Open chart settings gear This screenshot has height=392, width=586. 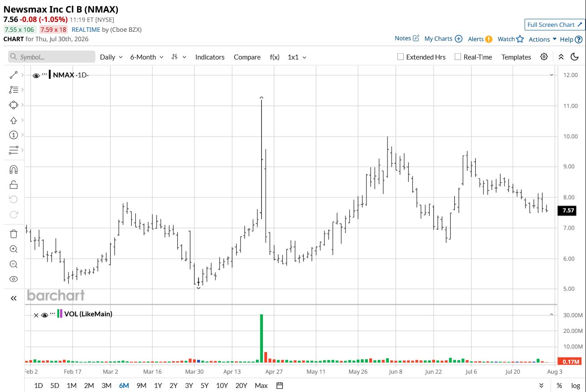tap(544, 57)
